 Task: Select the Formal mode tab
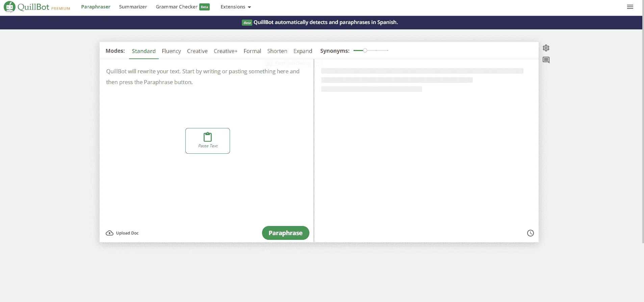[252, 51]
